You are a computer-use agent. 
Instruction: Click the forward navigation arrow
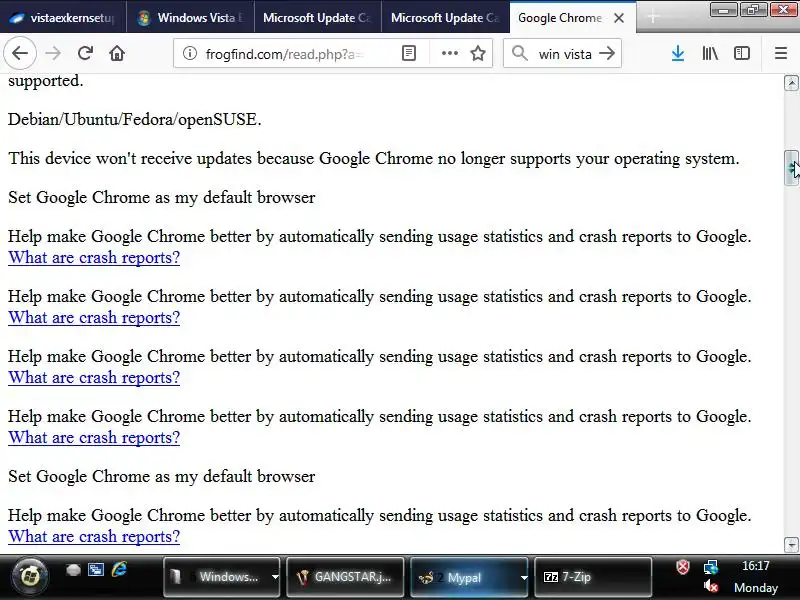(x=53, y=53)
